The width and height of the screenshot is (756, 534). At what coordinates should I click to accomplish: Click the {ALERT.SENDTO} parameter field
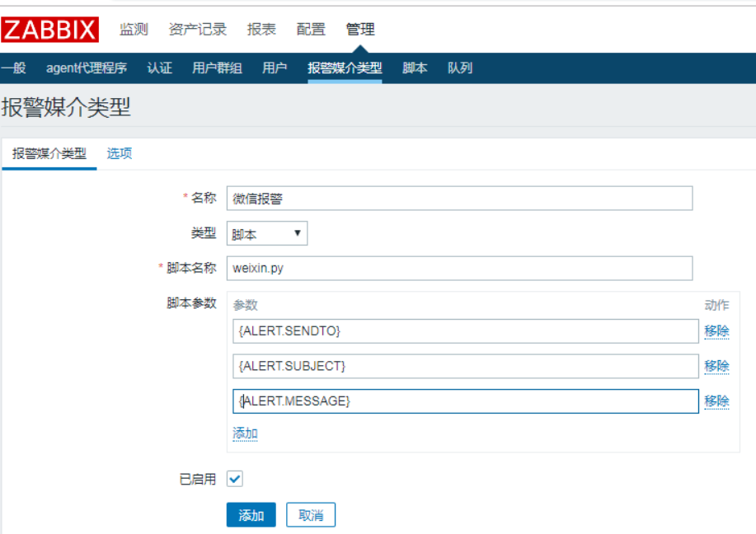coord(466,331)
